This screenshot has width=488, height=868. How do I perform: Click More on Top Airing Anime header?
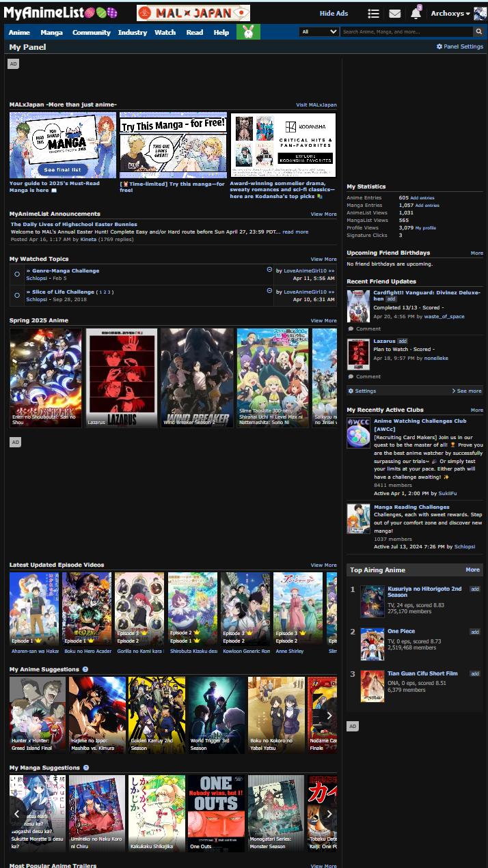click(473, 570)
